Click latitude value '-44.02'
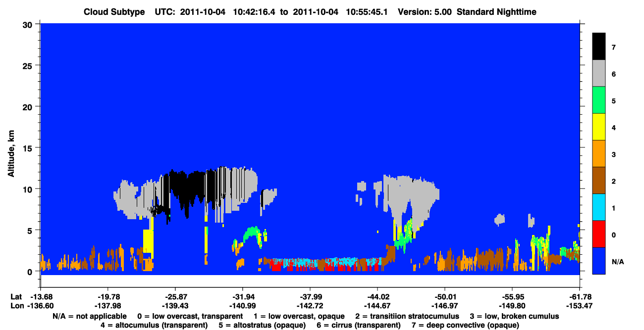This screenshot has height=330, width=644. [x=377, y=297]
